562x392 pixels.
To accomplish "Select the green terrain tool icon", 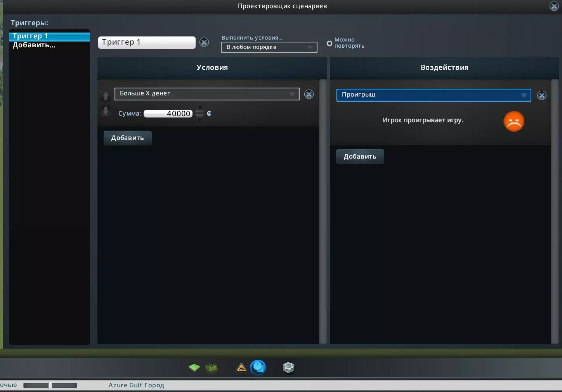I will [194, 367].
